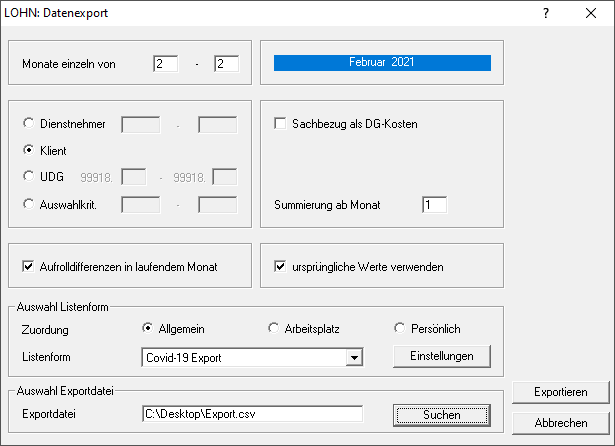Close the Datenexport dialog window

pyautogui.click(x=590, y=14)
